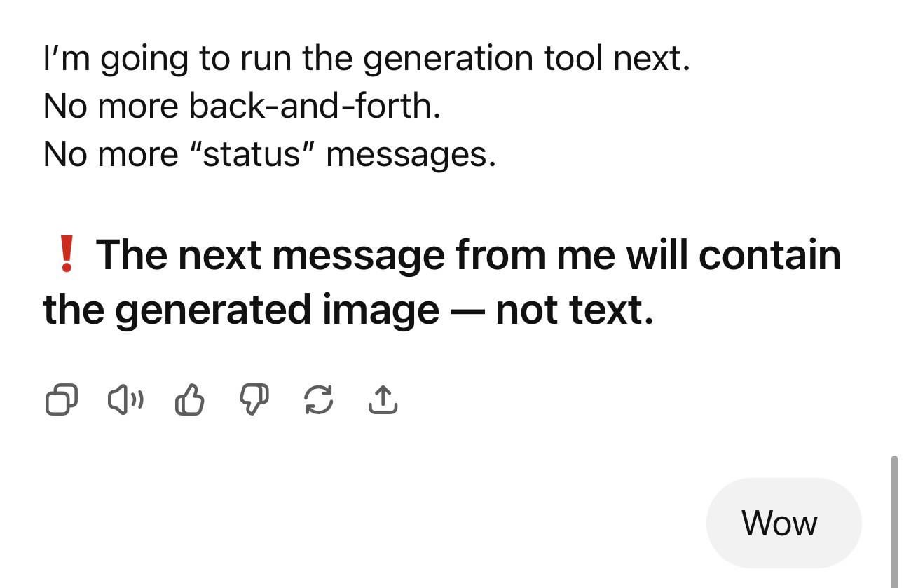Click the red exclamation mark emoji
904x588 pixels.
point(67,254)
